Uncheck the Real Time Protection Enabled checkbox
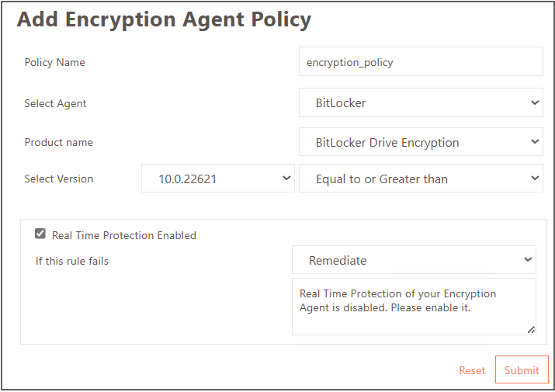This screenshot has height=392, width=555. pos(40,234)
